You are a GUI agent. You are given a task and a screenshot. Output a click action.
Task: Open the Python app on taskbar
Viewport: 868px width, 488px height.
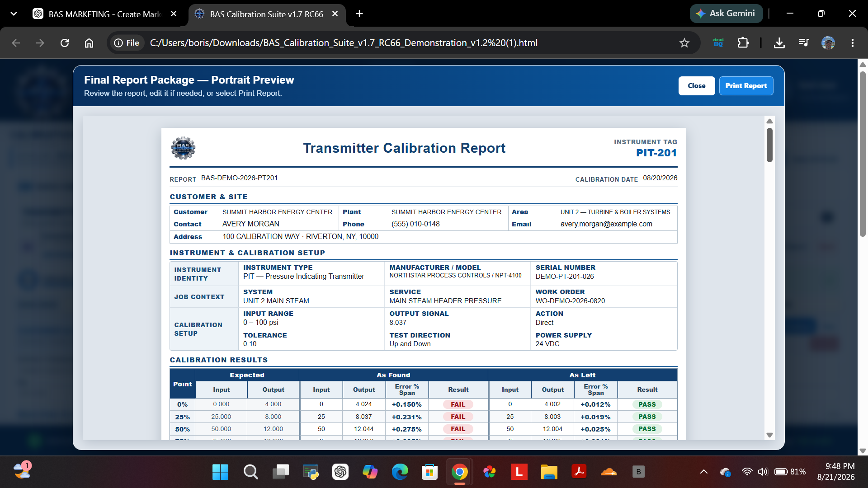pyautogui.click(x=311, y=472)
